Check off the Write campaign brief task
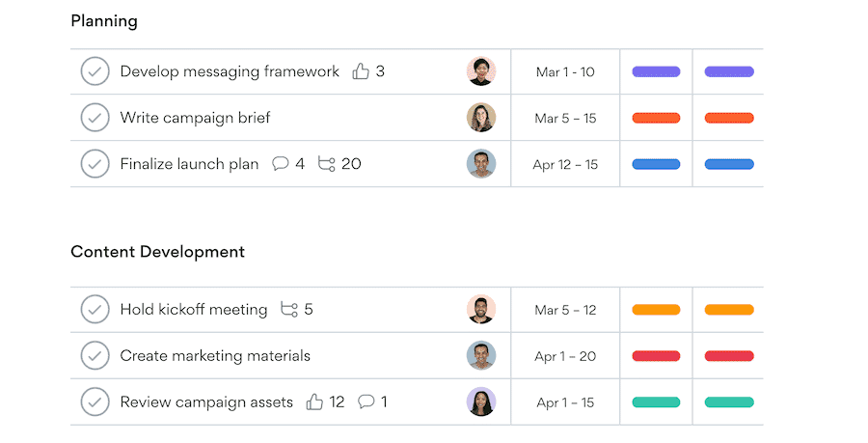This screenshot has height=443, width=868. point(95,118)
